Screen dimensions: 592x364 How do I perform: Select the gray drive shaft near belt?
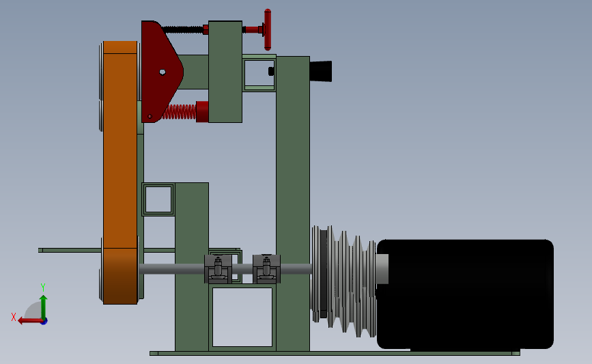click(172, 269)
